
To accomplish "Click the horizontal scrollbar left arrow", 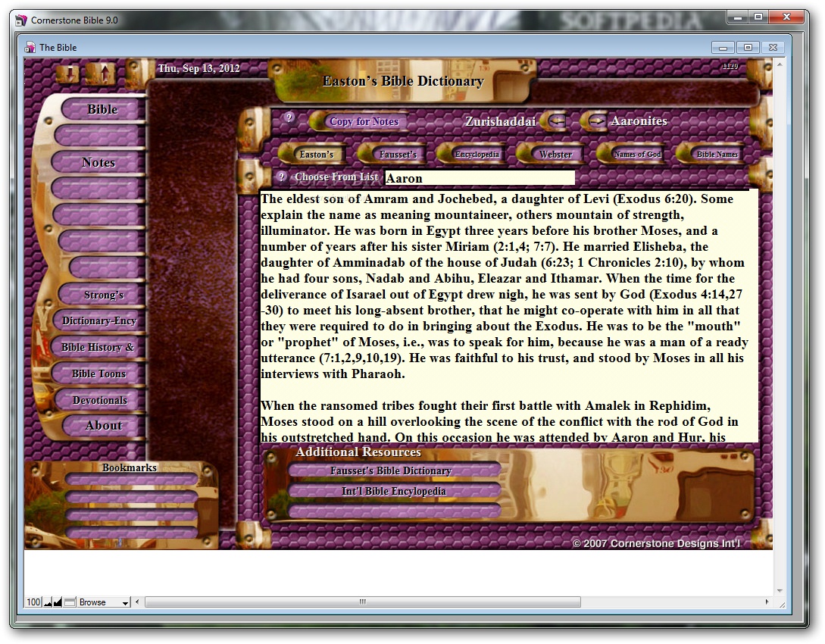I will tap(137, 602).
